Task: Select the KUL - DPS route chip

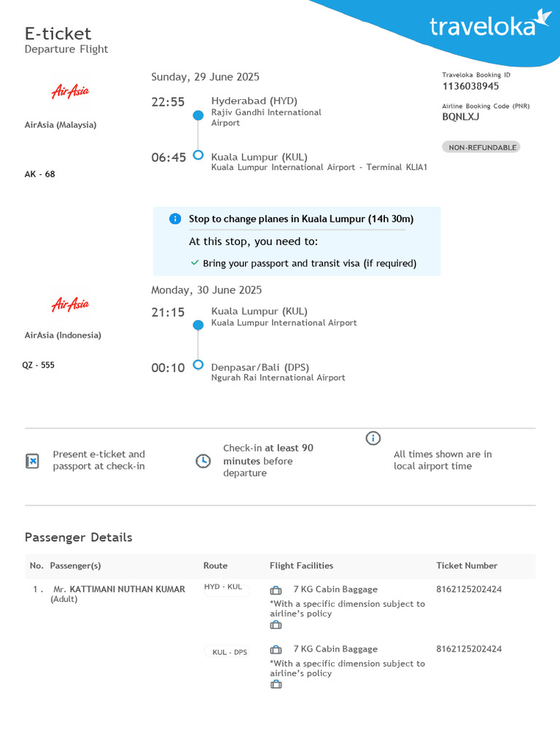Action: [230, 652]
